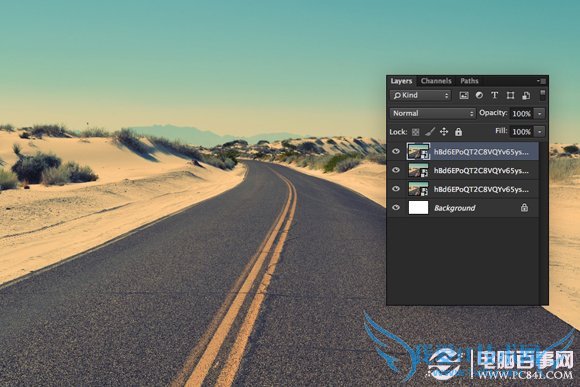
Task: Switch to the Layers tab
Action: point(401,81)
